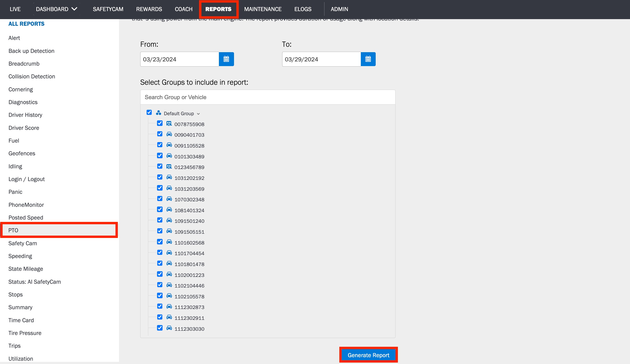This screenshot has width=630, height=364.
Task: Open the Geofences report
Action: pyautogui.click(x=22, y=153)
